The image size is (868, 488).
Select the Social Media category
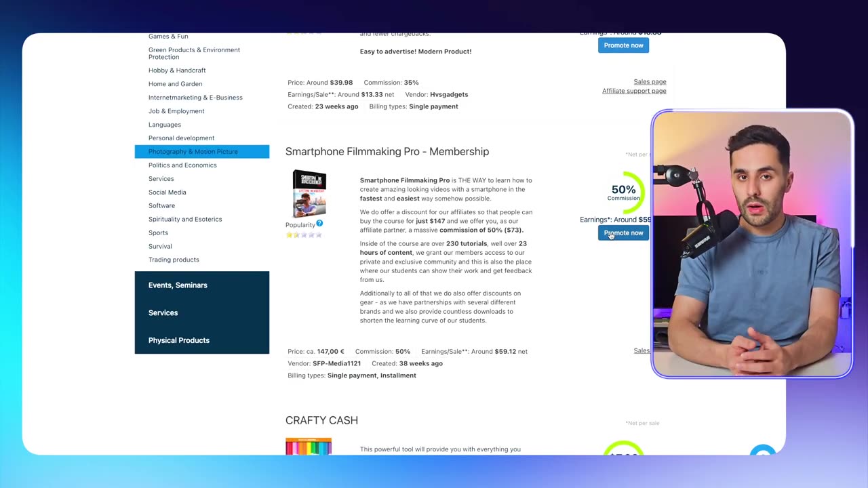click(167, 192)
